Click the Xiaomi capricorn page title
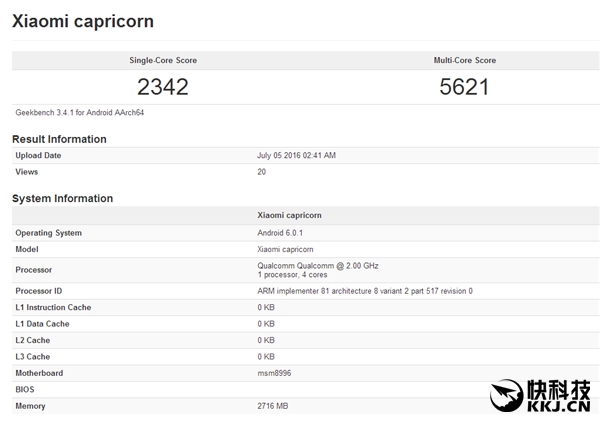600x422 pixels. pyautogui.click(x=83, y=20)
